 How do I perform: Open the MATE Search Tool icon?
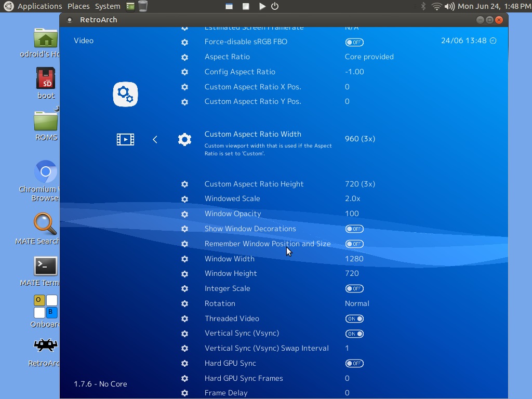46,223
